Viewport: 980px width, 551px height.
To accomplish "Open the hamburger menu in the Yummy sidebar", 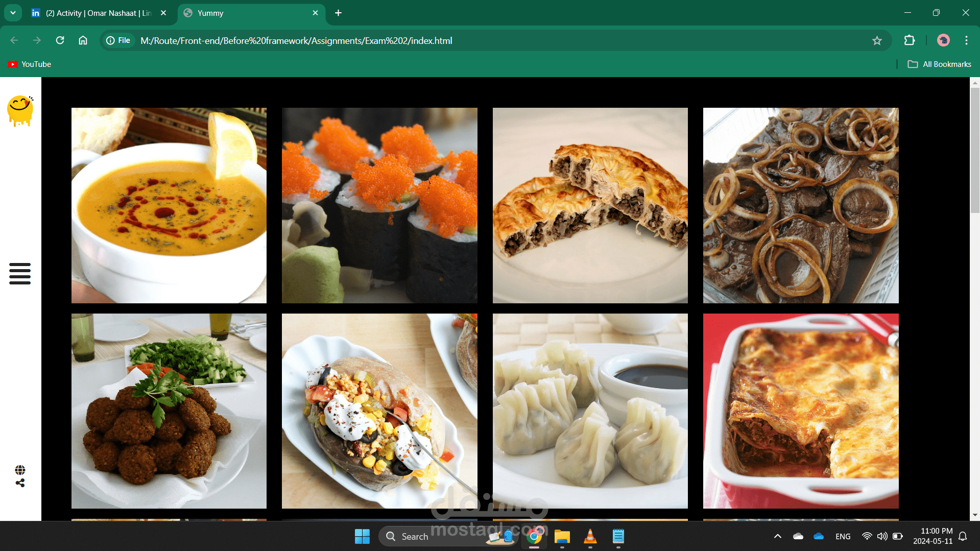I will (19, 274).
